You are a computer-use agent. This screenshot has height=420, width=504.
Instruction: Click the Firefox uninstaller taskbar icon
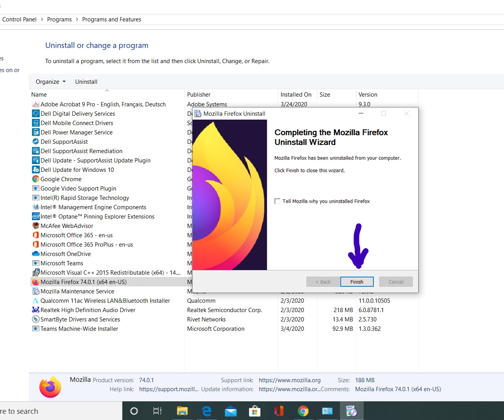pyautogui.click(x=351, y=411)
